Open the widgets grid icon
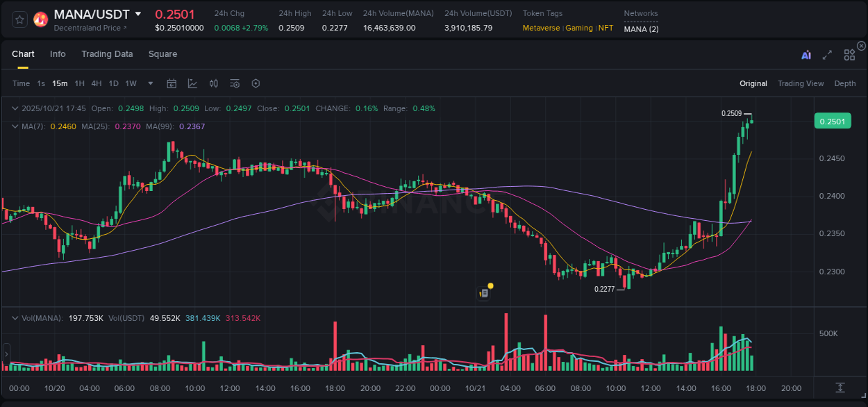This screenshot has height=407, width=868. 849,54
